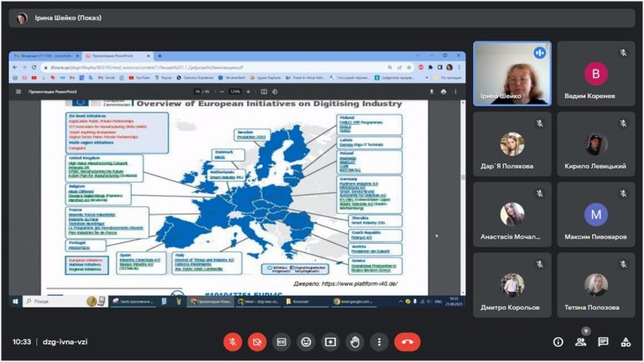Click Дар'я Полякова's avatar photo

point(512,144)
